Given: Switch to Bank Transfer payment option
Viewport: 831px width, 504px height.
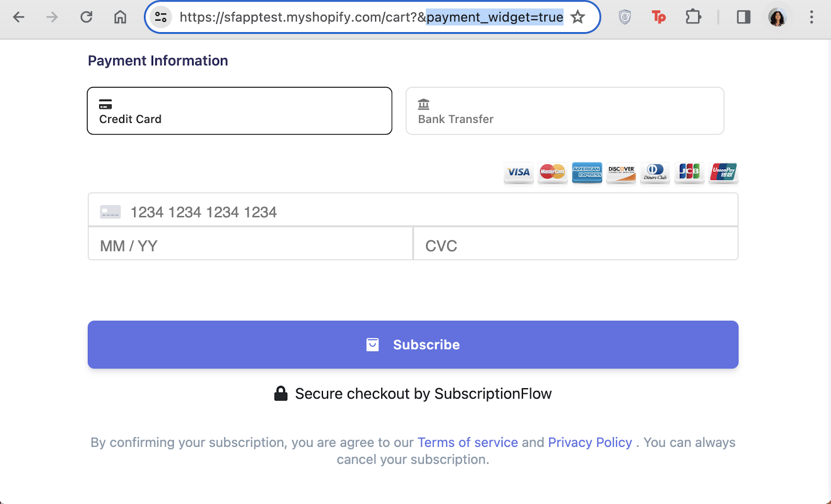Looking at the screenshot, I should (565, 111).
